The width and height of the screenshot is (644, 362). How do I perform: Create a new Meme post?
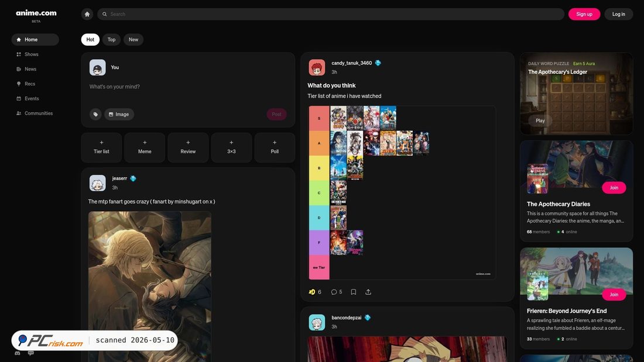[x=145, y=147]
